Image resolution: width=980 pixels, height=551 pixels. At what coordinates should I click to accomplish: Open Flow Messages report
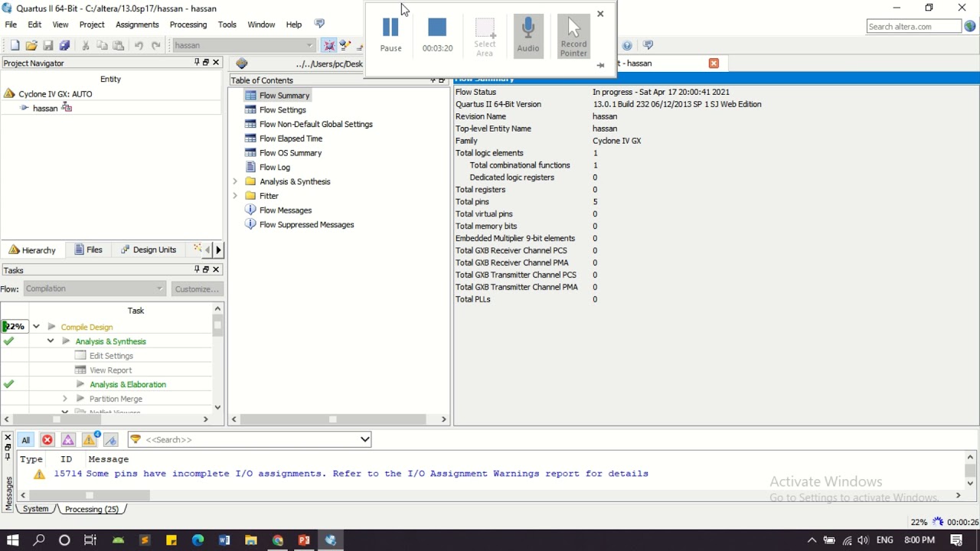click(x=285, y=210)
